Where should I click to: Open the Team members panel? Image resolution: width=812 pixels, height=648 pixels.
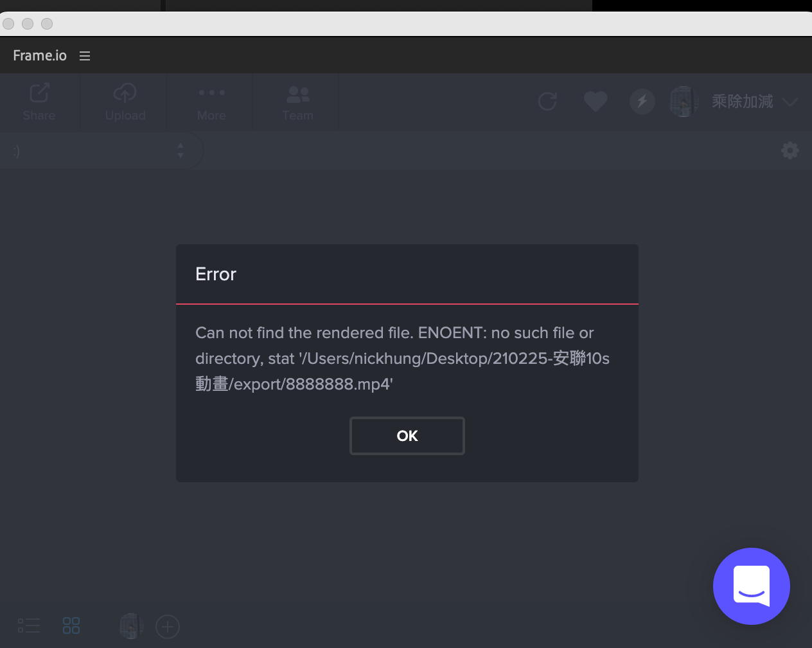click(x=297, y=94)
